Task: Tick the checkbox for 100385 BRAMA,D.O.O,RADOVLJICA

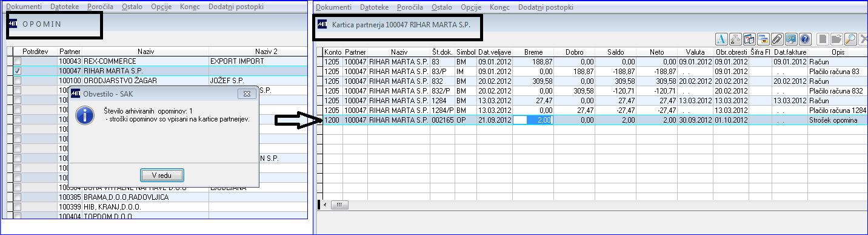Action: tap(18, 197)
